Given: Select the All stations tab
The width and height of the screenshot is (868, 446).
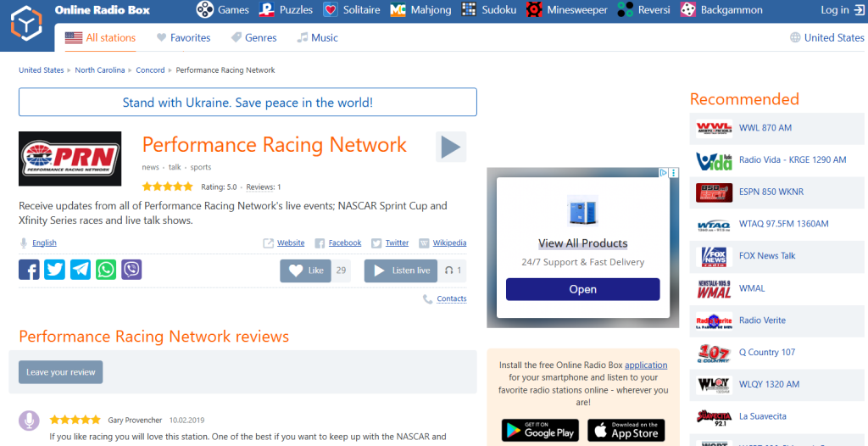Looking at the screenshot, I should (100, 37).
